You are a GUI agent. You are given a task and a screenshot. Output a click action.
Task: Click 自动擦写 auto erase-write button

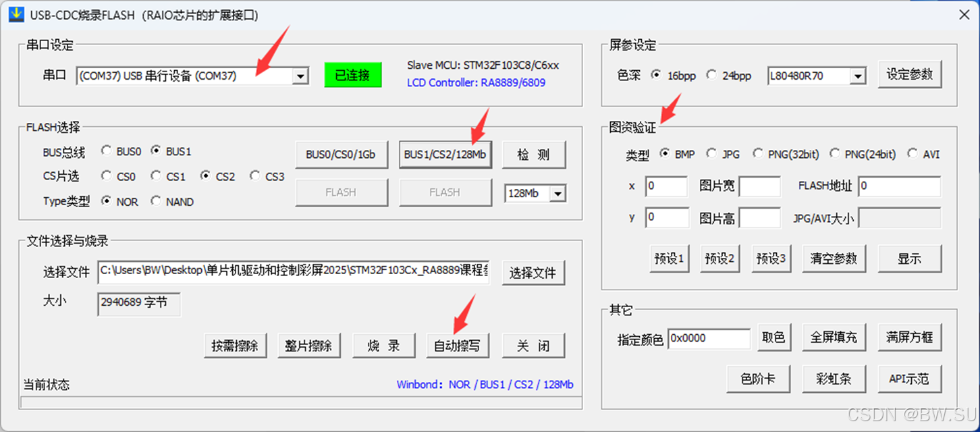[458, 345]
